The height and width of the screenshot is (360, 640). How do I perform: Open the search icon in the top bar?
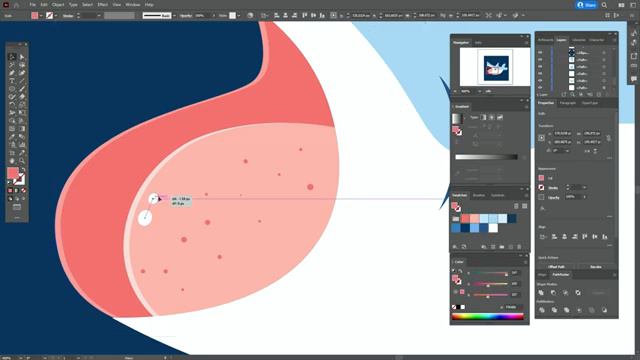(x=604, y=5)
